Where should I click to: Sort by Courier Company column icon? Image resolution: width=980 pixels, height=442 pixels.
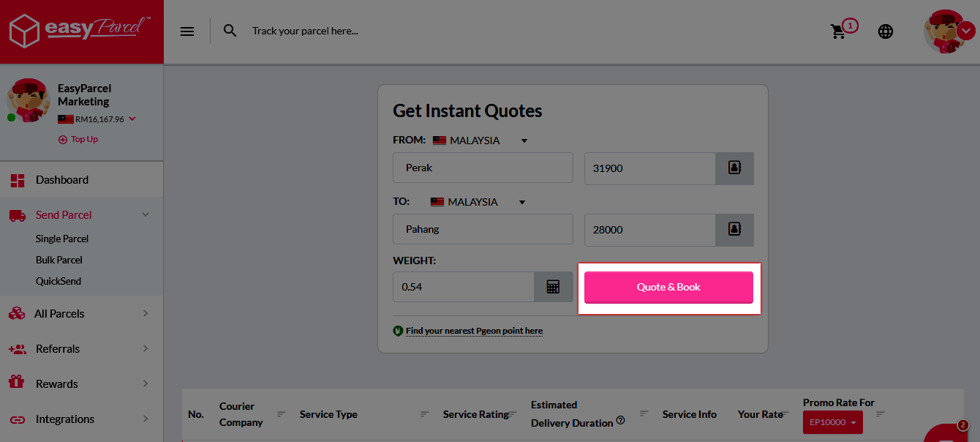click(x=281, y=414)
